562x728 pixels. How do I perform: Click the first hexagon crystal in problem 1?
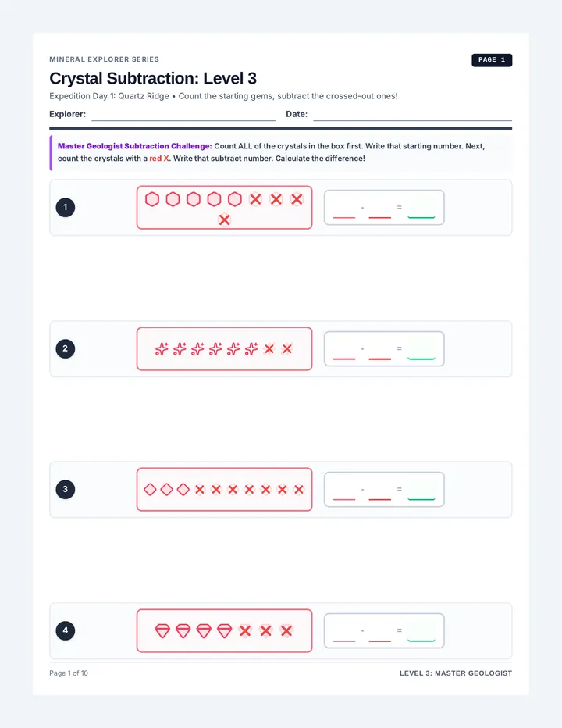[x=152, y=199]
